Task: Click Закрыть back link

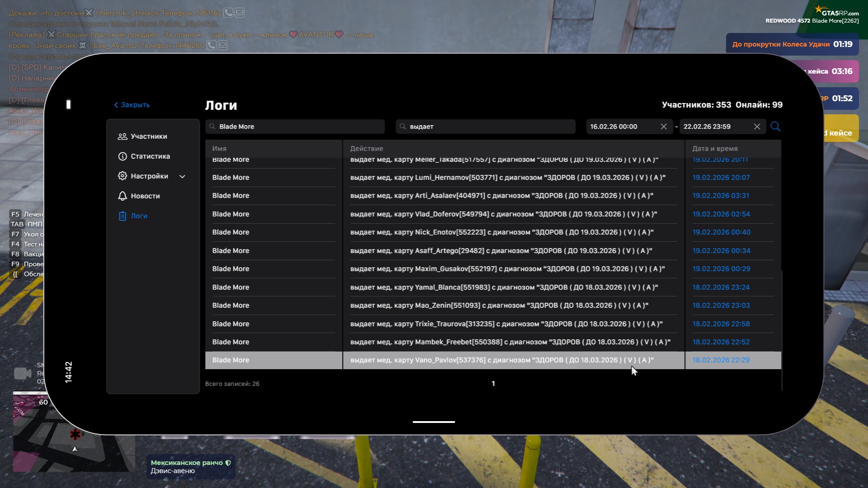Action: tap(132, 105)
